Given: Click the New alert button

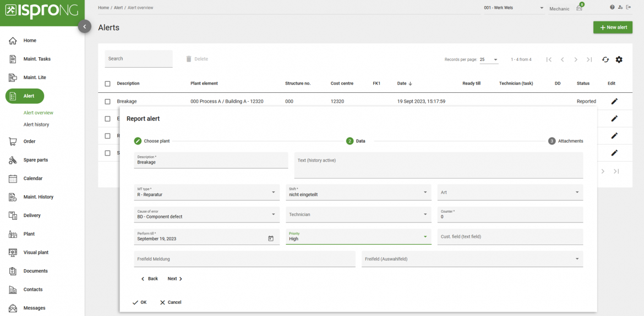Looking at the screenshot, I should (x=613, y=27).
